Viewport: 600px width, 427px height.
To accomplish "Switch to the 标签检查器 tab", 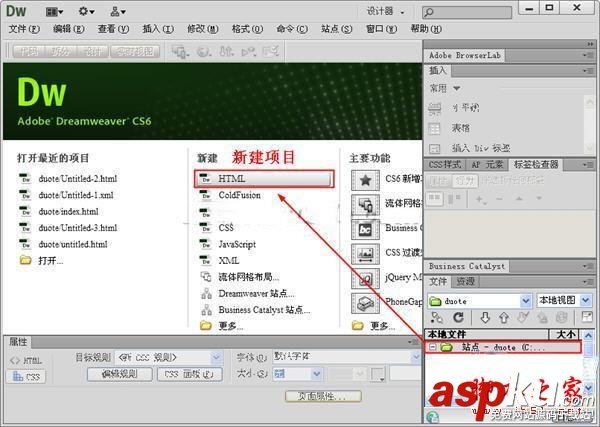I will tap(536, 165).
